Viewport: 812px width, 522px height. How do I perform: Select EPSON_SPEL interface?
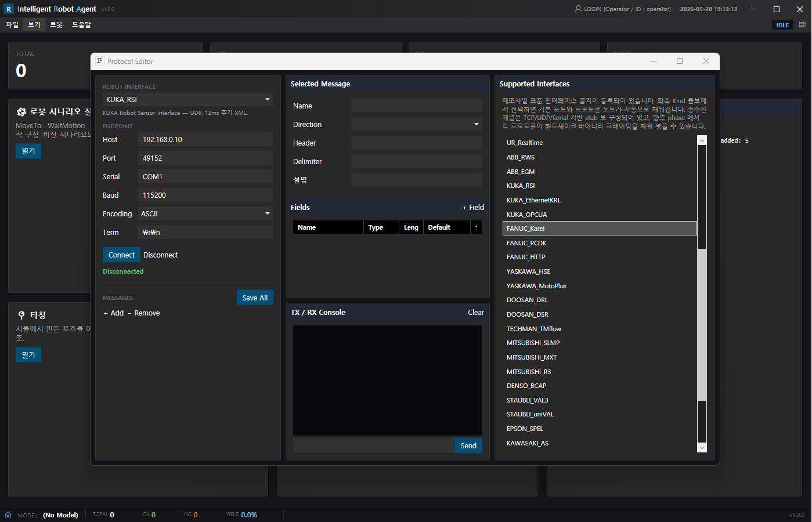click(600, 429)
